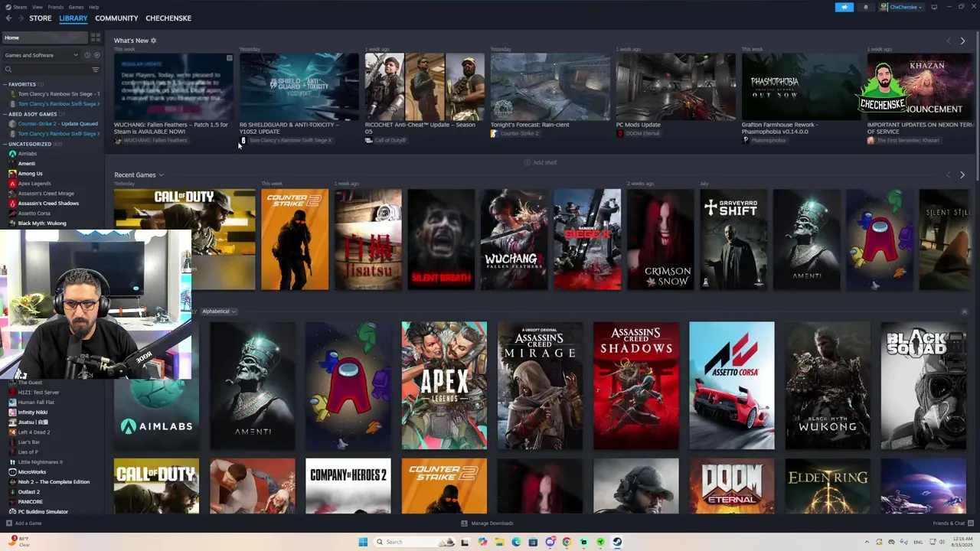Sort library by recent activity clock icon

click(87, 55)
